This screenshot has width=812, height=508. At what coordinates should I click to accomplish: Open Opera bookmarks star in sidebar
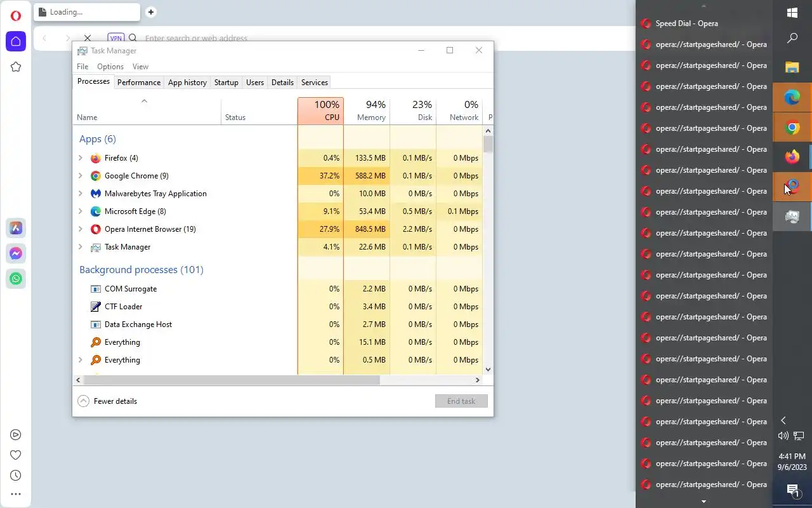(16, 67)
